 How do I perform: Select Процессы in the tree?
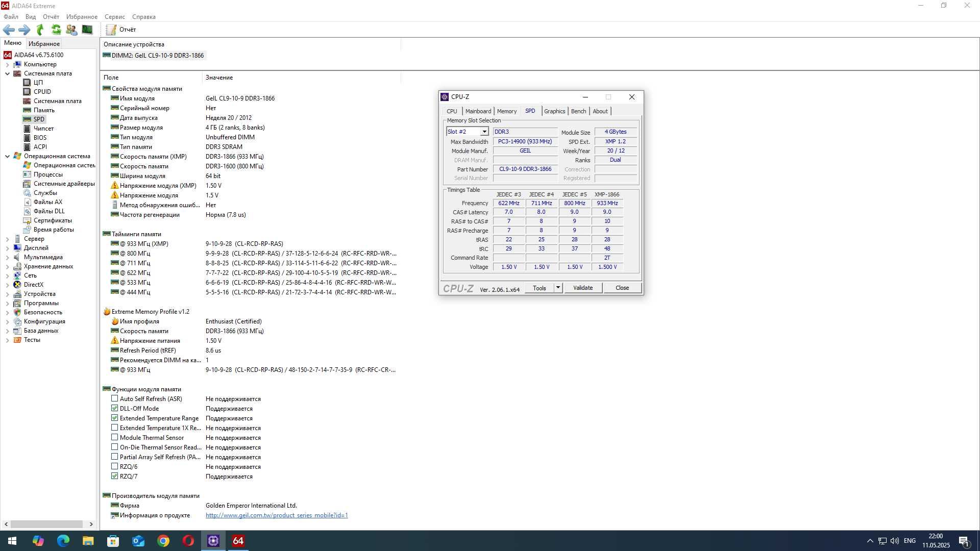click(48, 174)
